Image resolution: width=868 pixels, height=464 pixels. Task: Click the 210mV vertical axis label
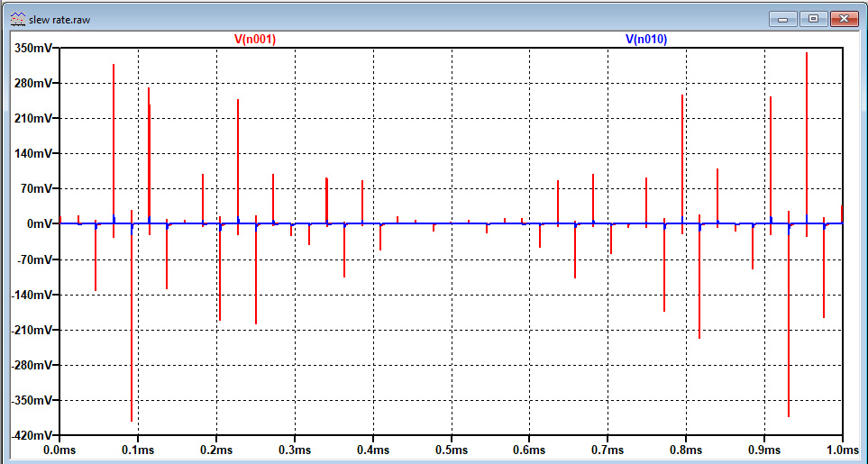click(x=33, y=119)
